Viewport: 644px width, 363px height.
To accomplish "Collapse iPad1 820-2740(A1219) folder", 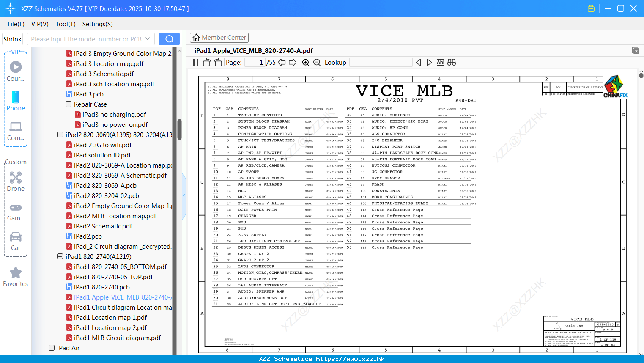I will coord(60,256).
